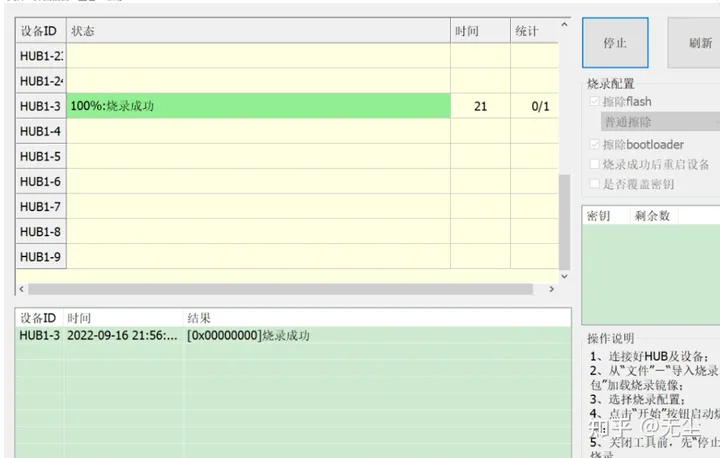
Task: Open the 普通擦除 erase mode dropdown
Action: (x=660, y=122)
